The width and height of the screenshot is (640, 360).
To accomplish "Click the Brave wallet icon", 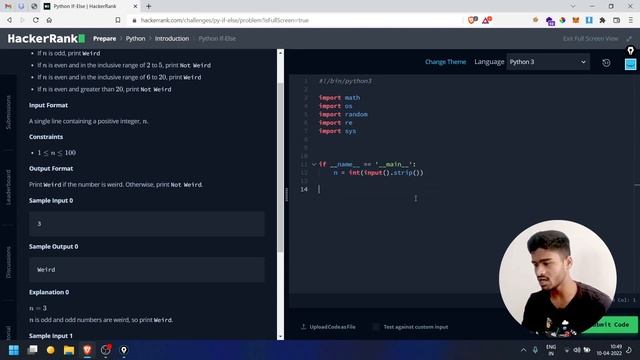I will pos(616,20).
